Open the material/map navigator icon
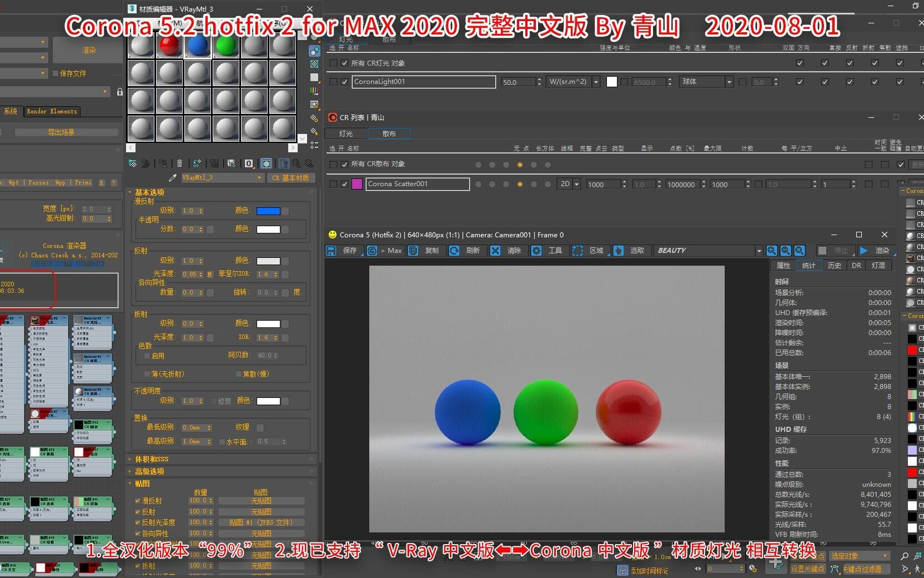The image size is (924, 578). click(314, 145)
